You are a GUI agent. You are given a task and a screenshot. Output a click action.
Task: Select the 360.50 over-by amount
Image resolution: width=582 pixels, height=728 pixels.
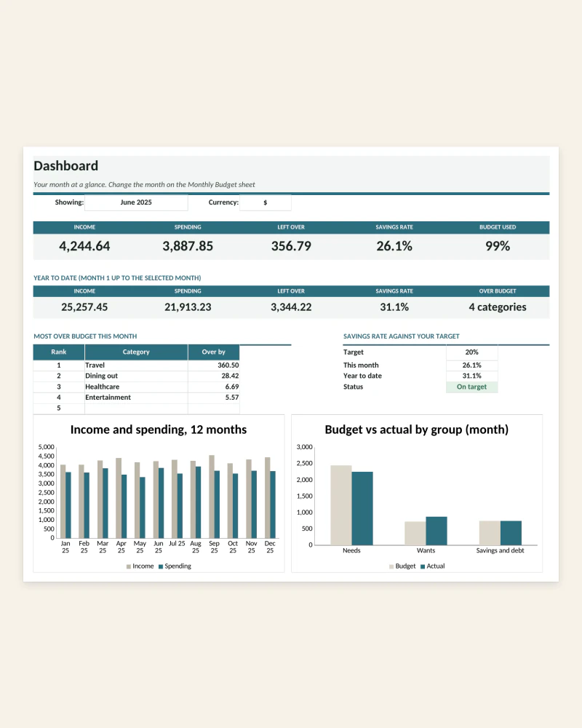[213, 365]
